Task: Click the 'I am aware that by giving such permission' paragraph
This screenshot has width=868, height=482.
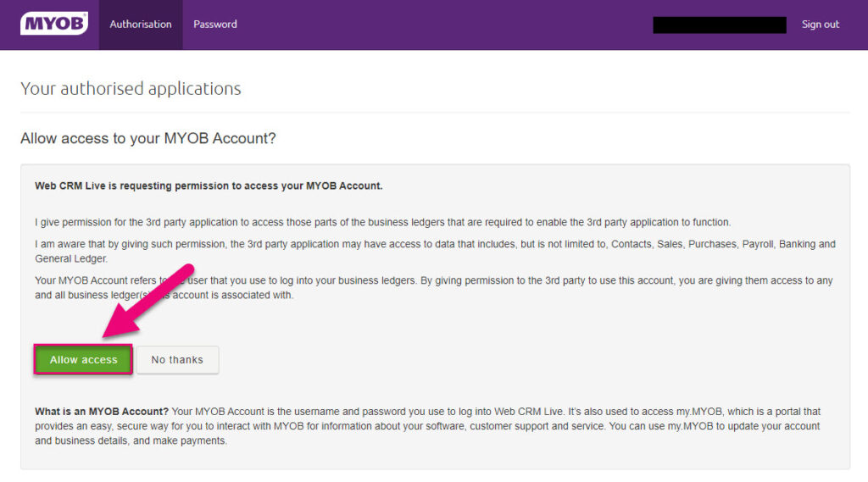Action: point(435,252)
